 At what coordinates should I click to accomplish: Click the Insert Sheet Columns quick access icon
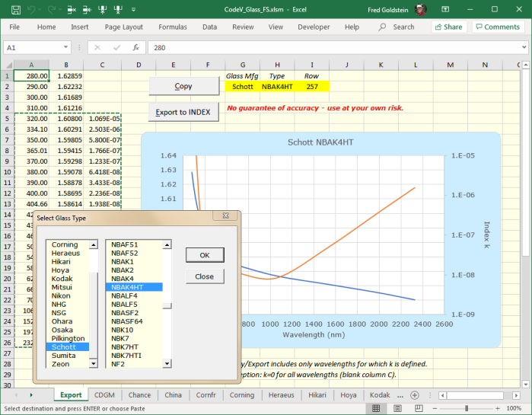[x=103, y=10]
